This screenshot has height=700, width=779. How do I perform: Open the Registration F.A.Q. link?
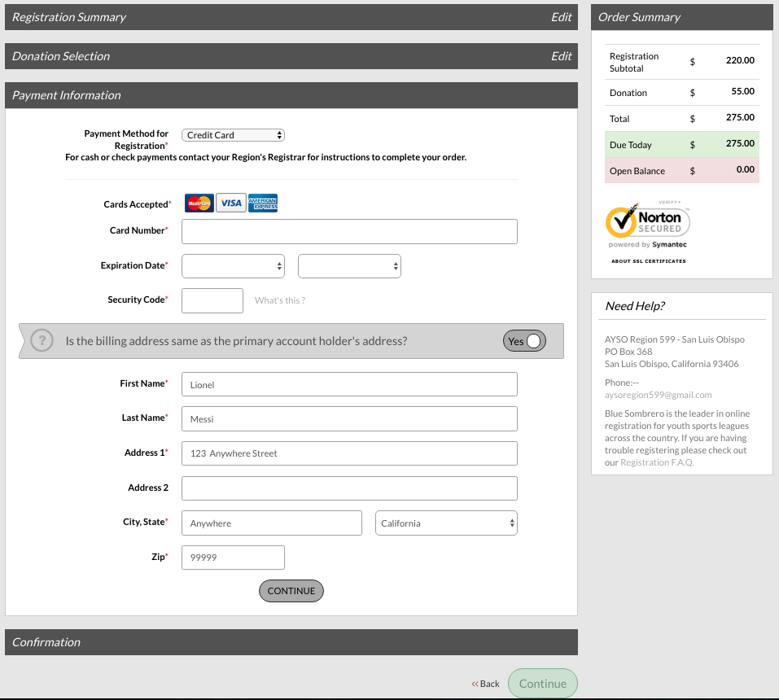pyautogui.click(x=657, y=462)
